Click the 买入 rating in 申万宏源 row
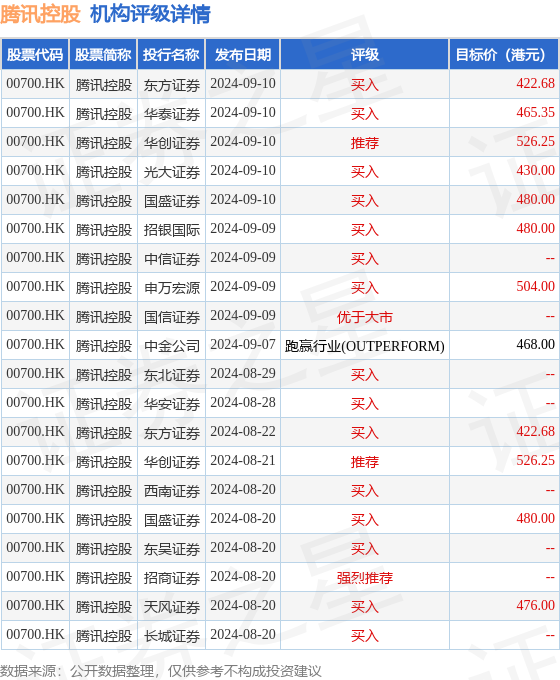This screenshot has height=680, width=560. click(x=365, y=288)
